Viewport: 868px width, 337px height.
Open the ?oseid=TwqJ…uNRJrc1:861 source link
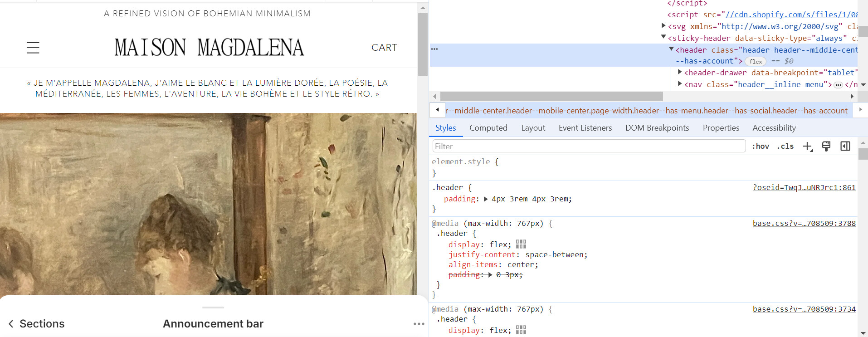click(x=804, y=187)
